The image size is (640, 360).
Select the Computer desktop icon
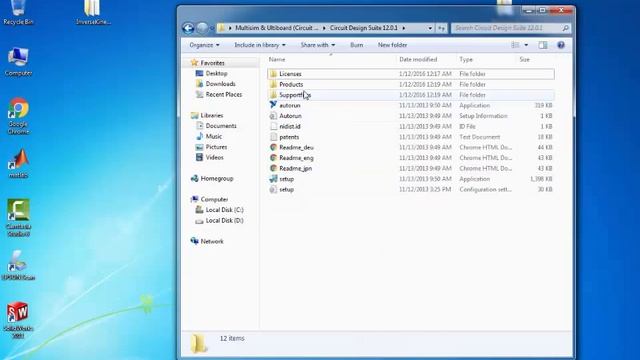click(x=18, y=61)
